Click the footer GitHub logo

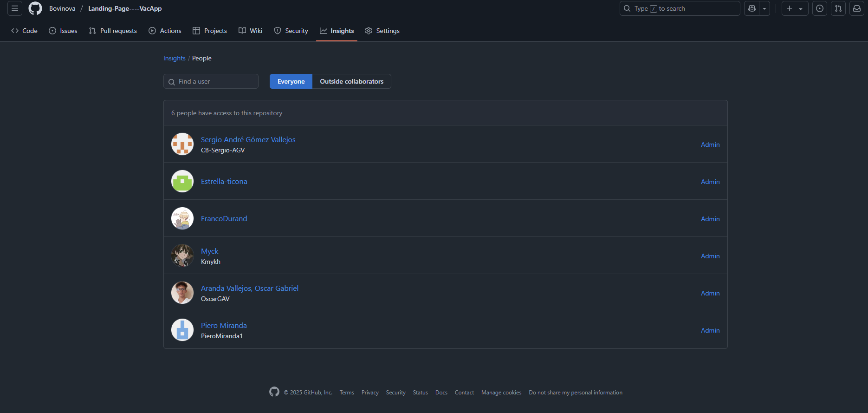click(x=274, y=392)
